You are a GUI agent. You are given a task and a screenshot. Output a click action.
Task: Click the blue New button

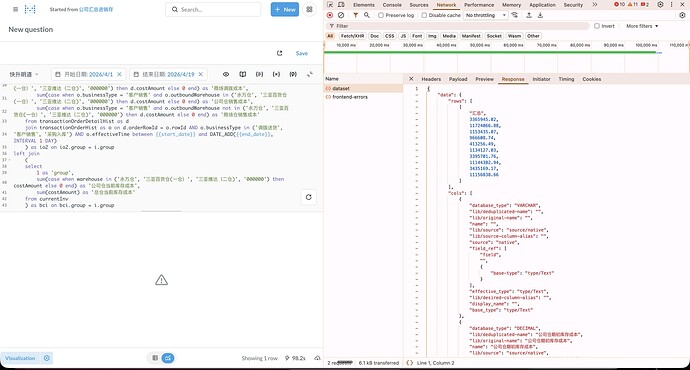pyautogui.click(x=285, y=9)
